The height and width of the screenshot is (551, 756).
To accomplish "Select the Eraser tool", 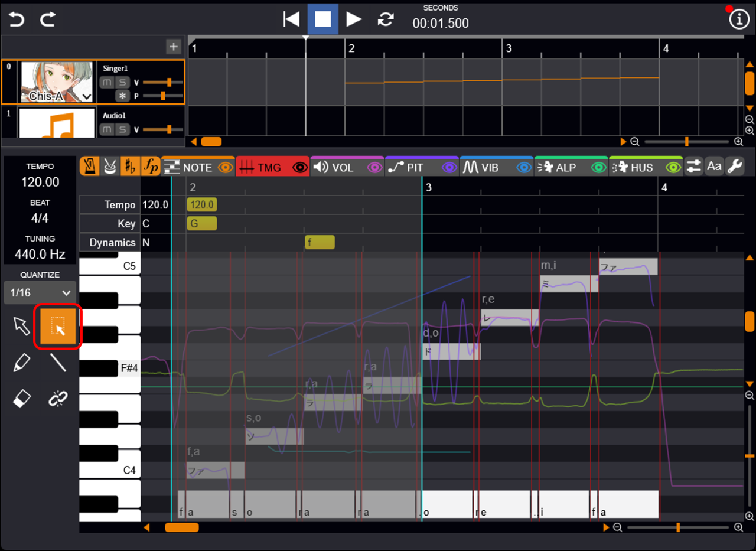I will 21,399.
